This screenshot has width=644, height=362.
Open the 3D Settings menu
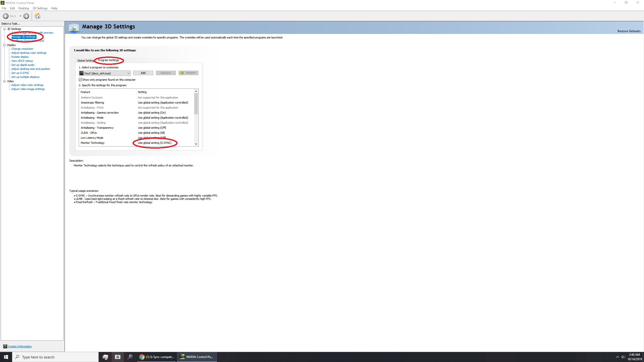point(40,8)
